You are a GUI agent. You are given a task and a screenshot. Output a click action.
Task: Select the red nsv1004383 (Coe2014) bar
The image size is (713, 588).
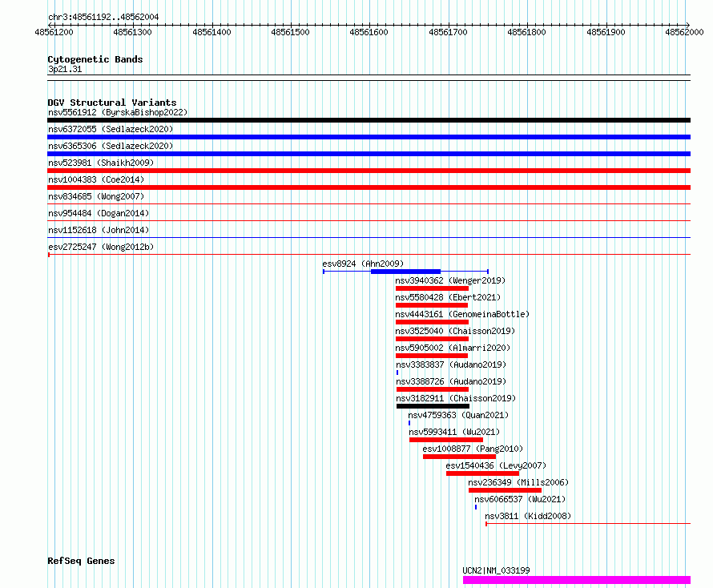coord(369,187)
